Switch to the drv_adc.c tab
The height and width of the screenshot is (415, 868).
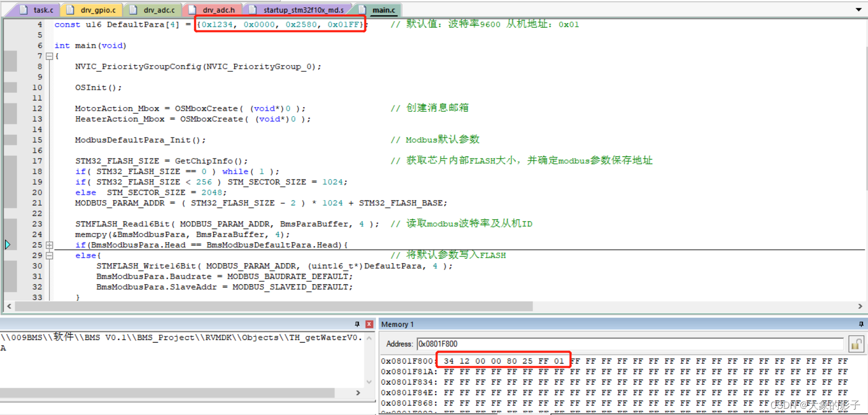click(x=154, y=10)
